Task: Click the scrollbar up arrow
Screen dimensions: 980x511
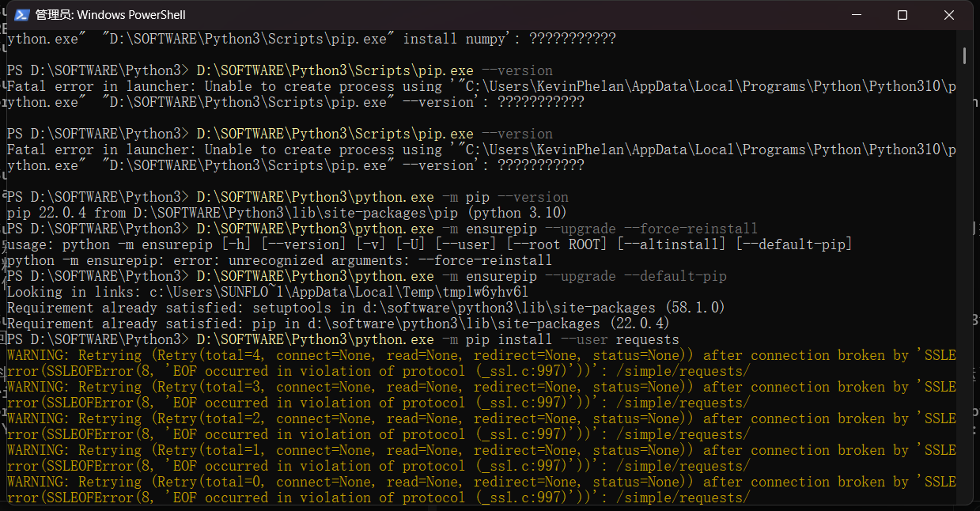Action: (964, 34)
